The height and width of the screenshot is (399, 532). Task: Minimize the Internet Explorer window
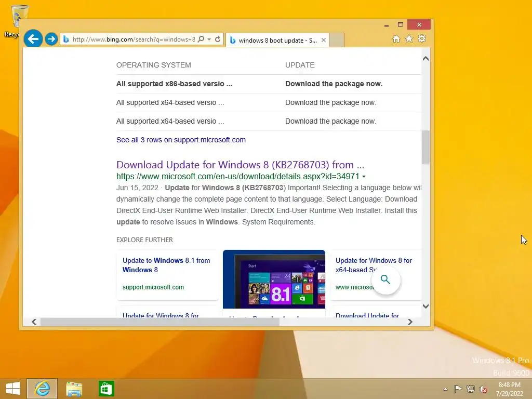click(387, 25)
